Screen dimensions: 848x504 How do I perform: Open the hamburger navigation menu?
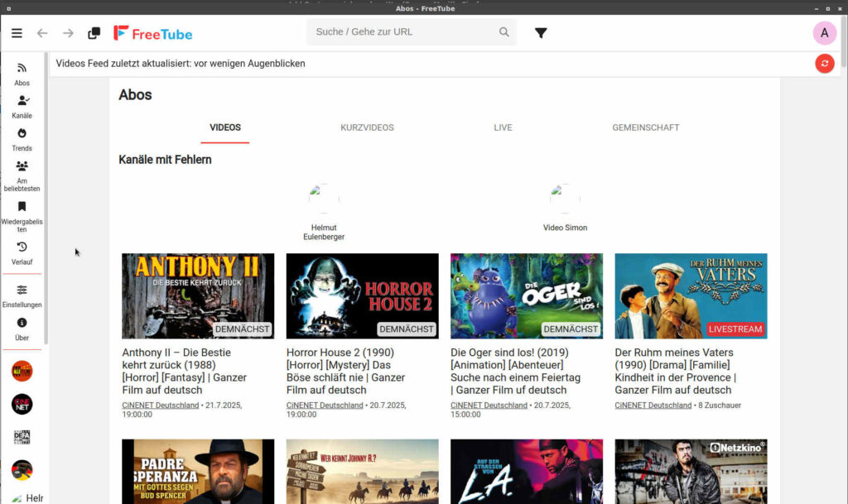(17, 33)
